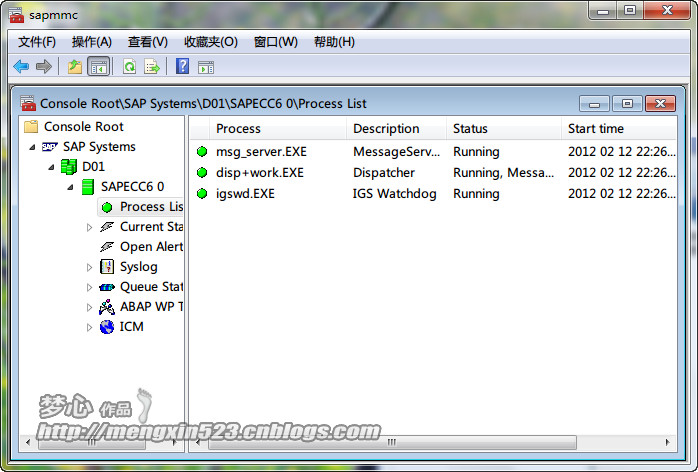Click the Console Root window path icon
The image size is (698, 472).
[x=28, y=103]
